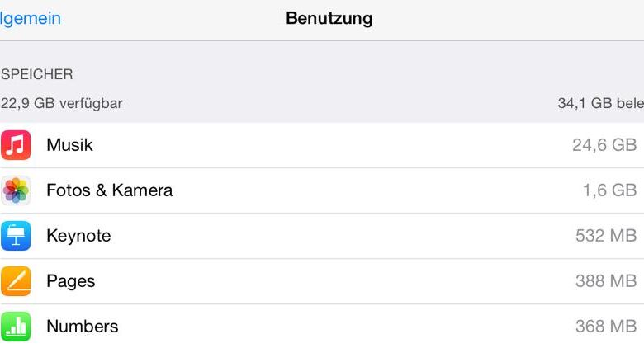Viewport: 644px width, 348px height.
Task: Open the Fotos & Kamera storage label
Action: click(x=109, y=190)
